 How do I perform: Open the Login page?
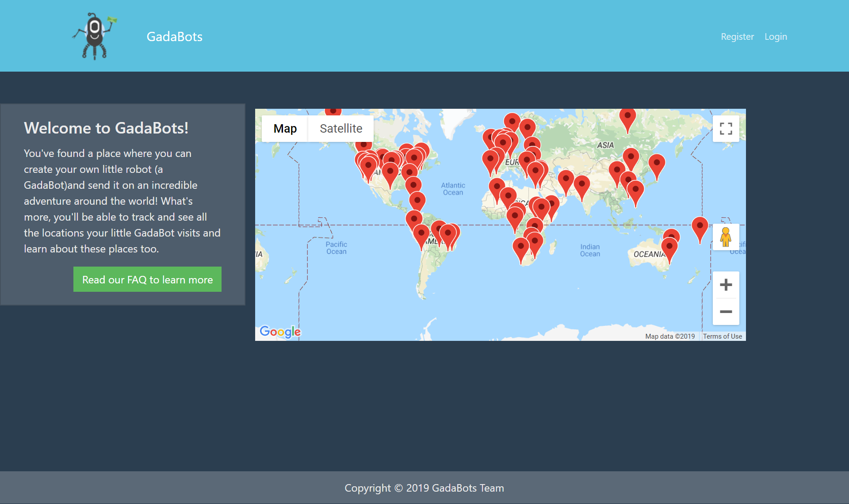pos(776,37)
